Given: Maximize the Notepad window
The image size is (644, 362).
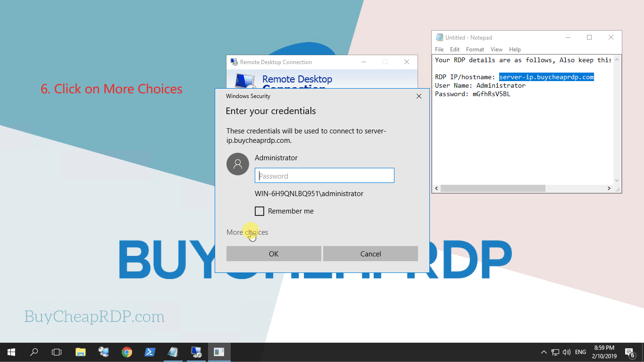Looking at the screenshot, I should pos(589,37).
